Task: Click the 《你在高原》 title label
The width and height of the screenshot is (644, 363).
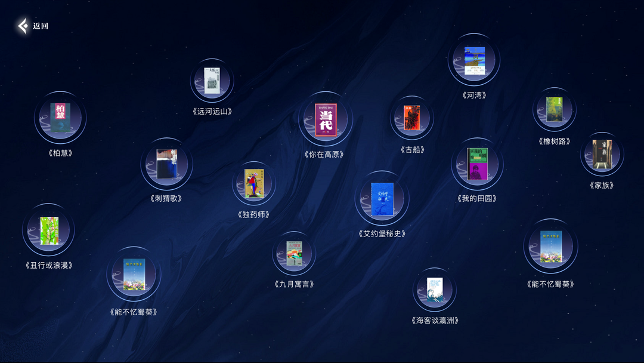Action: point(324,155)
